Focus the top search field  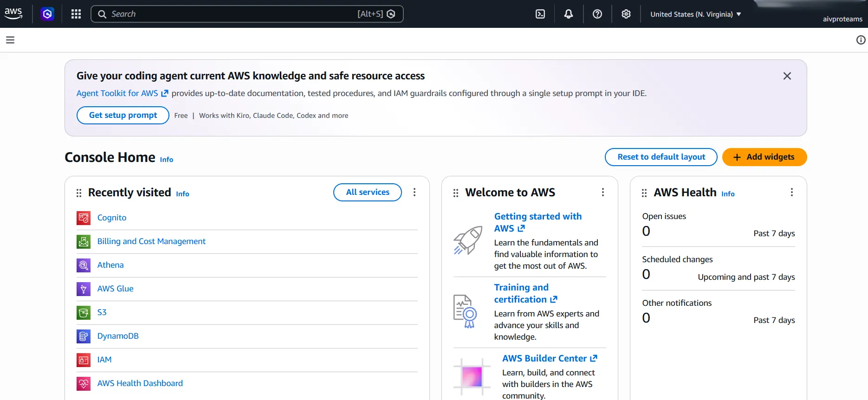247,14
